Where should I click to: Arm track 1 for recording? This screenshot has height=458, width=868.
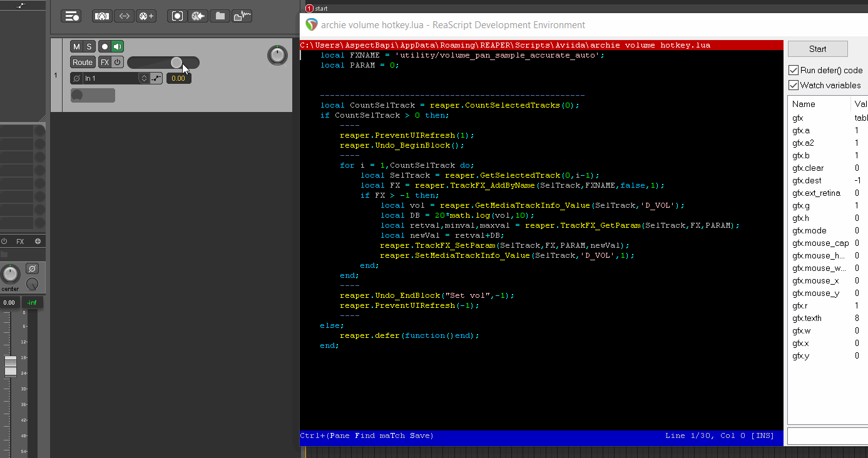pyautogui.click(x=105, y=47)
